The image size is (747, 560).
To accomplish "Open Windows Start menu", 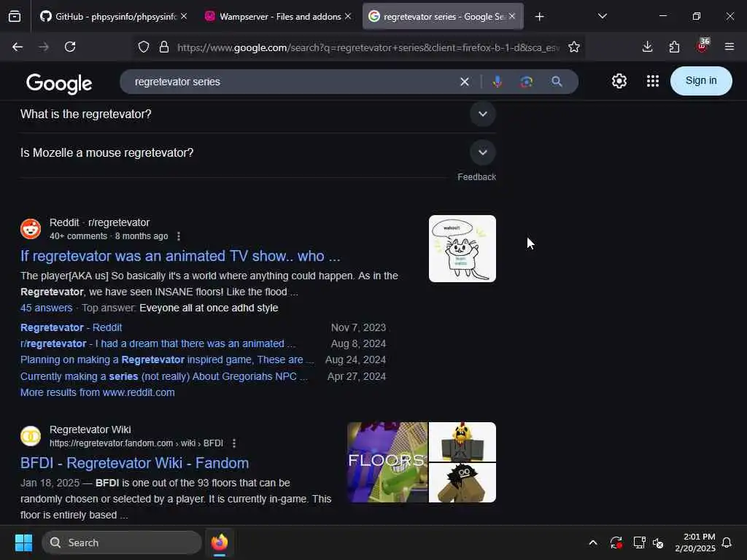I will 23,542.
